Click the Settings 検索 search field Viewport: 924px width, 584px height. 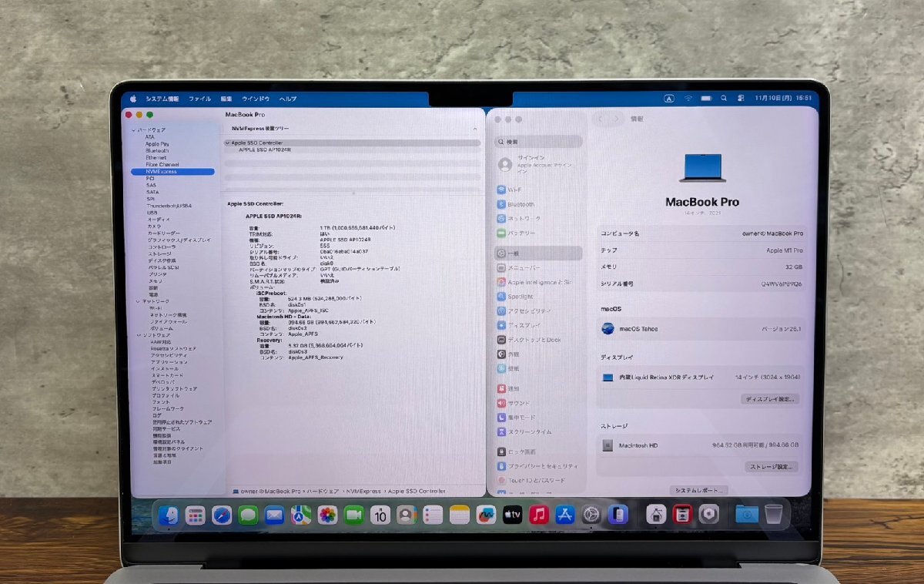pos(539,142)
